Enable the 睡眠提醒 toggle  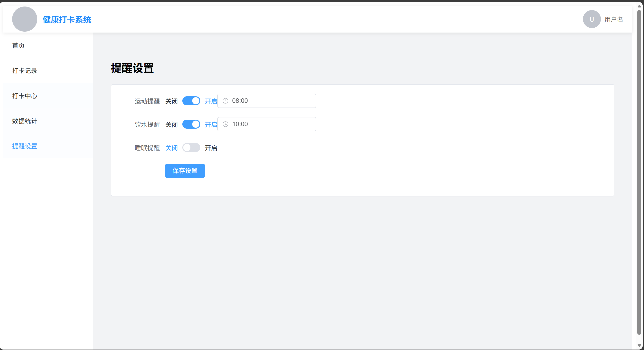191,147
